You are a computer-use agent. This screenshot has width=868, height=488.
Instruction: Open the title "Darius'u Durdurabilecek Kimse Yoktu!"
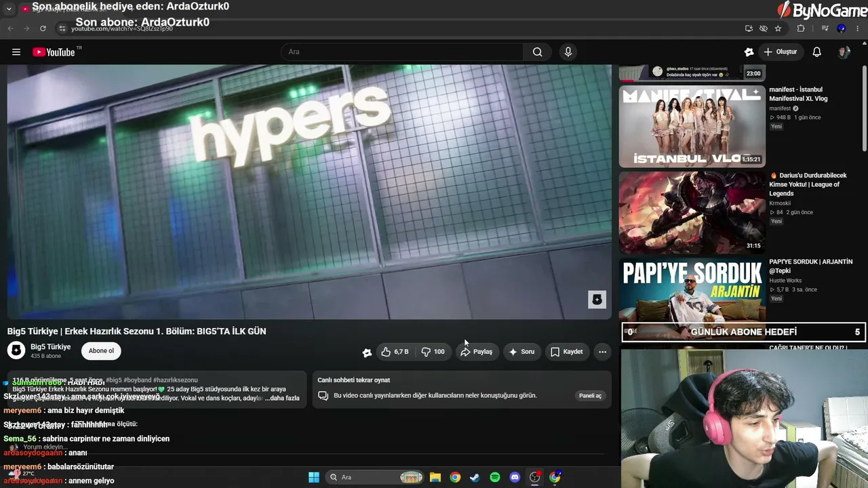coord(809,184)
